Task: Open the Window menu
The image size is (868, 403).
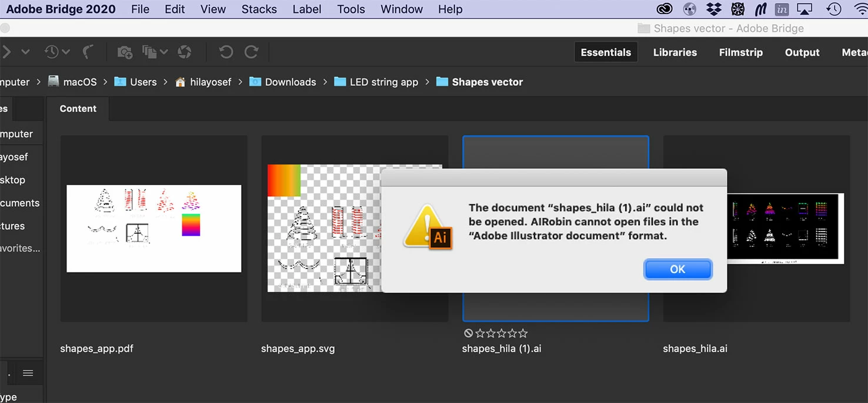Action: [x=402, y=9]
